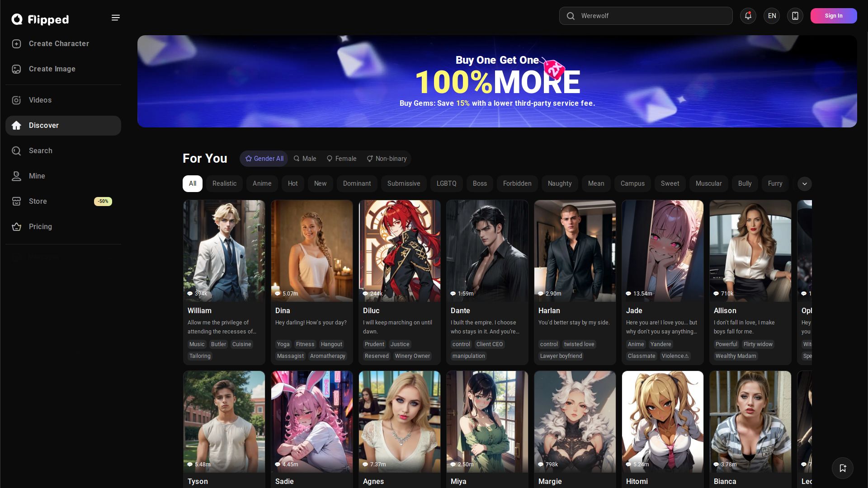Open the EN language selector
The image size is (868, 488).
[772, 16]
